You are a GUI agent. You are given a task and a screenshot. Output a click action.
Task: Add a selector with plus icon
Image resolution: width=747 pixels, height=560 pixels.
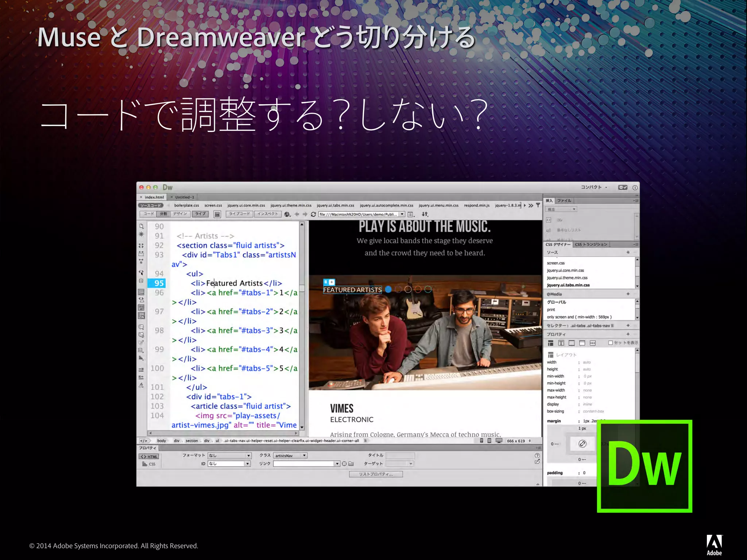[x=628, y=325]
